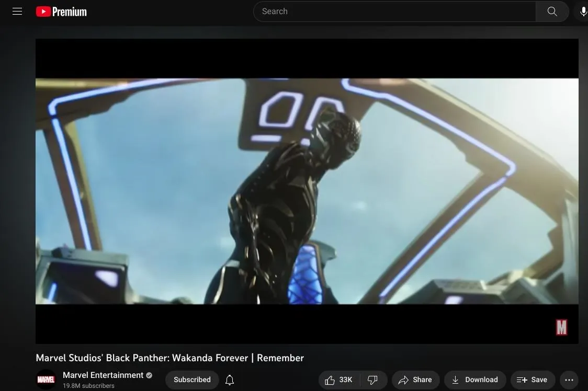Click the magnifying glass search button
The height and width of the screenshot is (391, 588).
[552, 11]
